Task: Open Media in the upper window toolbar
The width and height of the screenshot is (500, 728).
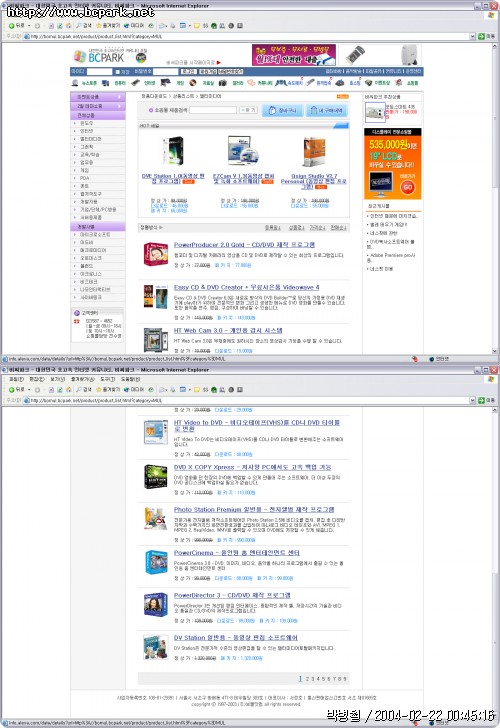Action: 134,26
